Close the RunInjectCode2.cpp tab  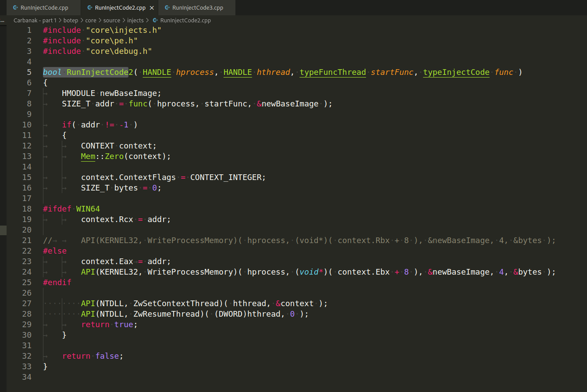point(152,8)
